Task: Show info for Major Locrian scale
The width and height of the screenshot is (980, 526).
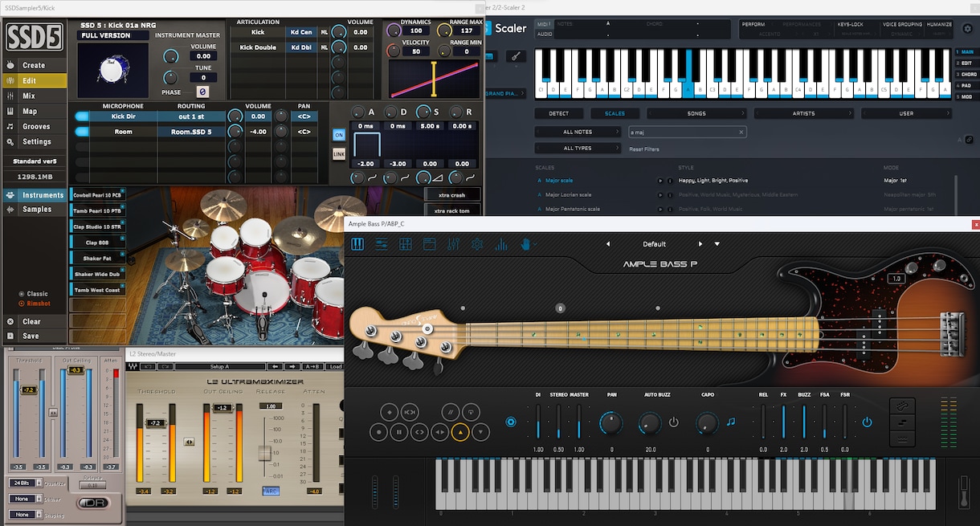Action: [x=670, y=194]
